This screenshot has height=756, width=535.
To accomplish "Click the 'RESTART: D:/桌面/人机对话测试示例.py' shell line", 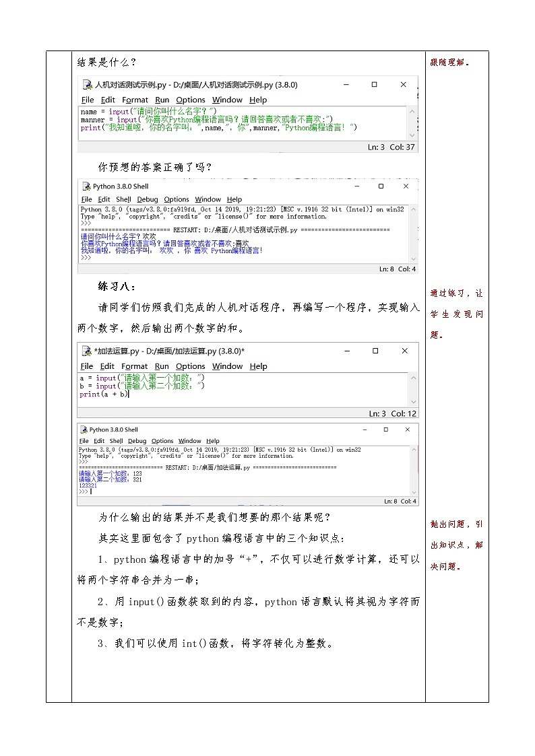I will tap(235, 230).
